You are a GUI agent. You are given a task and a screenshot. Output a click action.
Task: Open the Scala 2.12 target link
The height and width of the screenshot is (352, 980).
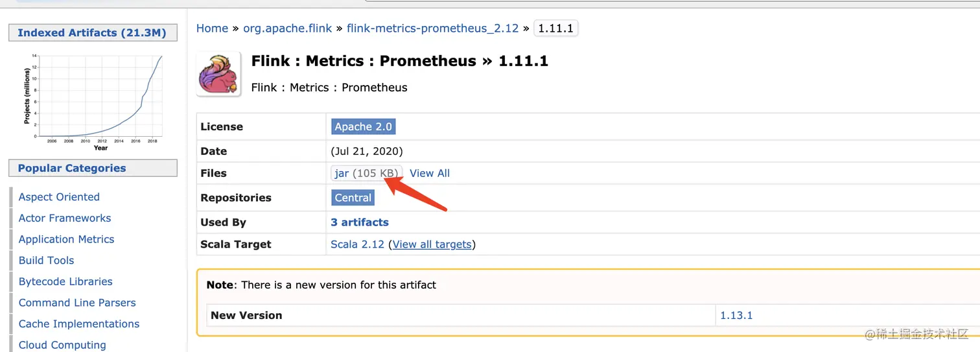click(x=357, y=244)
